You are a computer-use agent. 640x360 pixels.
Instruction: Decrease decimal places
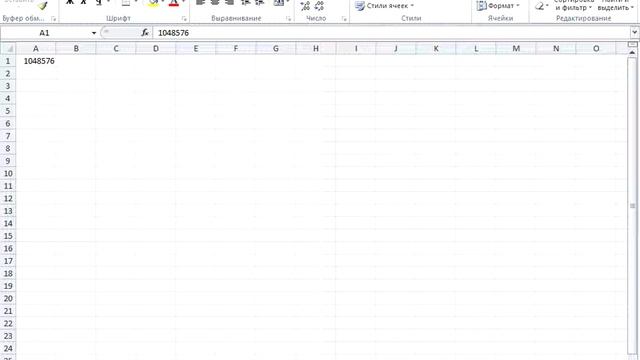(319, 6)
